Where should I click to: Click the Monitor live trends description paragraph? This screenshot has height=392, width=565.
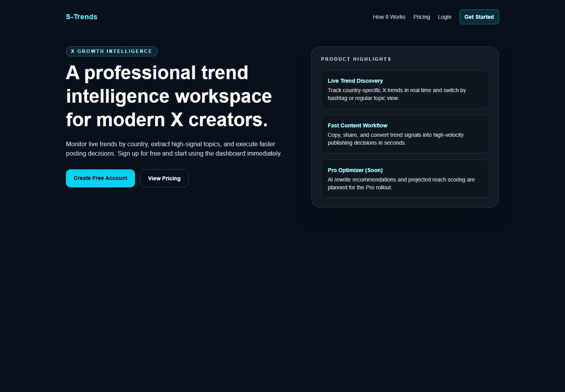(x=174, y=149)
